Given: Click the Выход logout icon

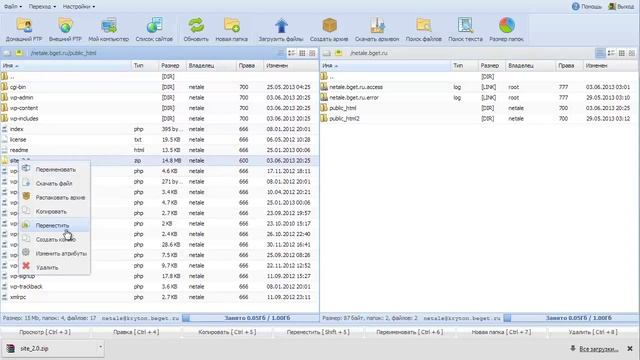Looking at the screenshot, I should point(612,6).
